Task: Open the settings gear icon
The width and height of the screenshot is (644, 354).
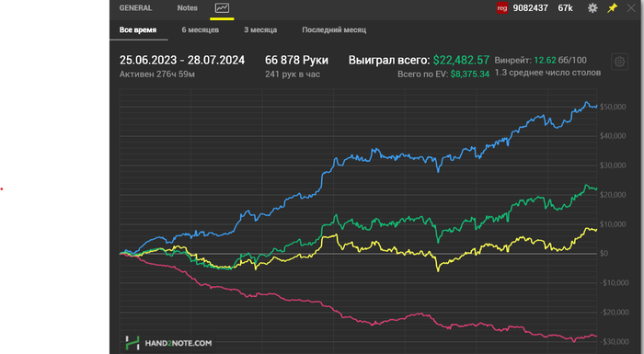Action: coord(592,7)
